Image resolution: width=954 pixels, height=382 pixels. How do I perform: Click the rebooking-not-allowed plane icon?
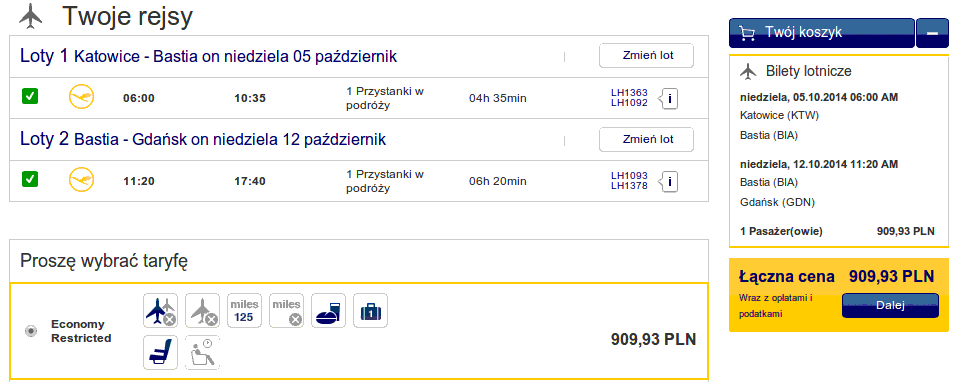click(x=161, y=310)
